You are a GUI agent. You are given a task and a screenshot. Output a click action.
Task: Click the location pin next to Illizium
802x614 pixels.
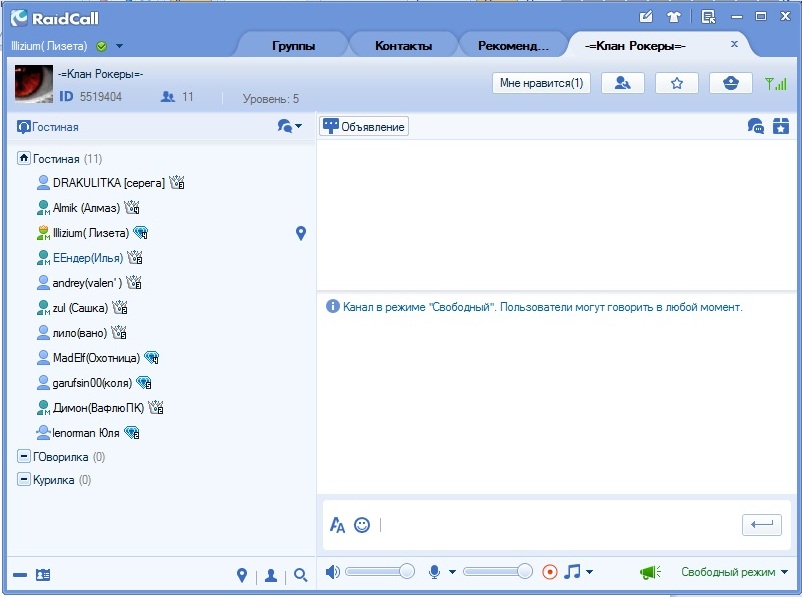coord(301,233)
